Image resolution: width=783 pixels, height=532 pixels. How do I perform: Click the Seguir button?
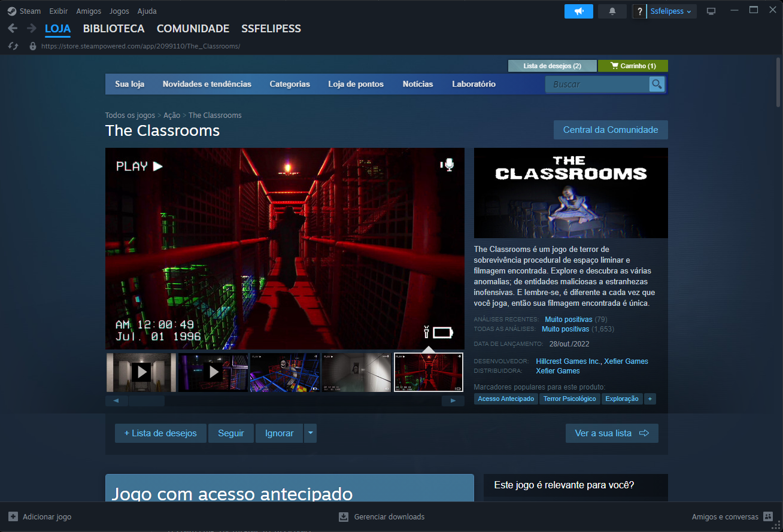pyautogui.click(x=231, y=433)
